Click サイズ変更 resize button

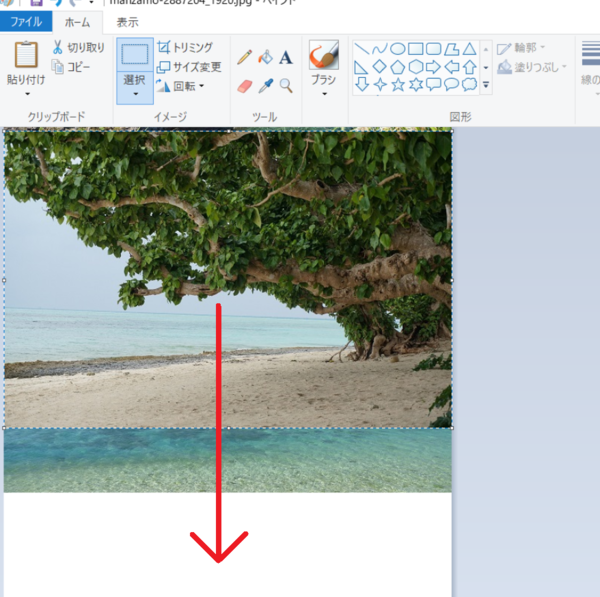tap(189, 67)
